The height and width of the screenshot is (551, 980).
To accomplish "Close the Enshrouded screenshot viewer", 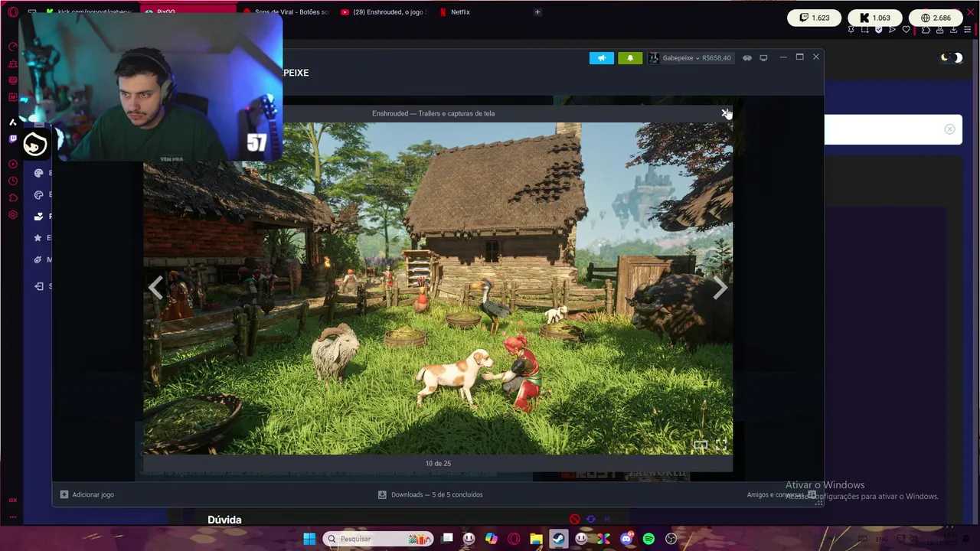I will (724, 113).
